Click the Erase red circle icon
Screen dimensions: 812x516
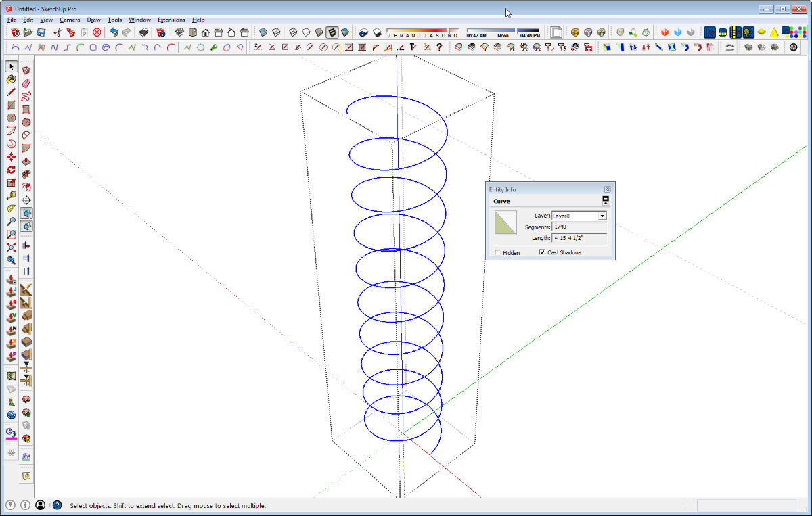[97, 32]
